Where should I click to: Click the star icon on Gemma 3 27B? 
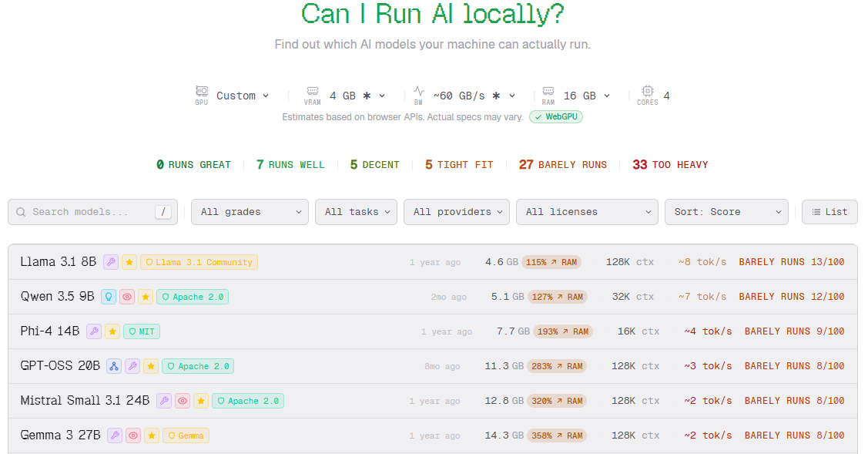click(152, 436)
